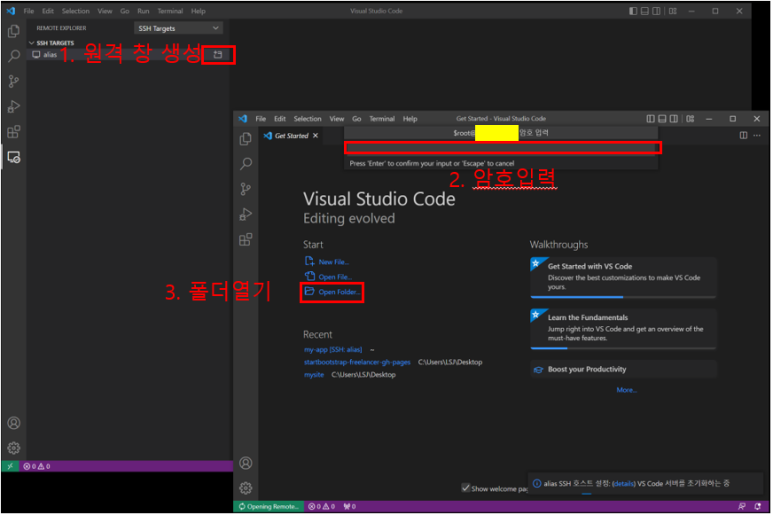This screenshot has width=773, height=515.
Task: Connect alias host in new window icon
Action: (x=218, y=55)
